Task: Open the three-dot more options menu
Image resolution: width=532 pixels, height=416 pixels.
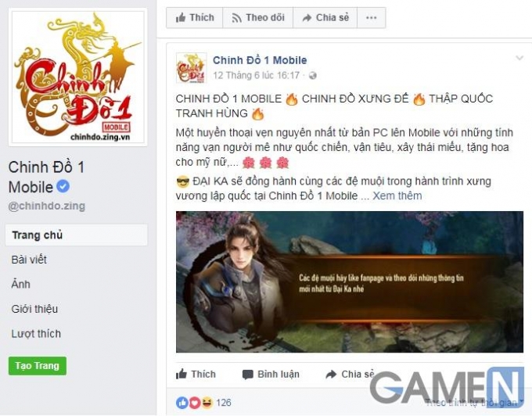Action: pyautogui.click(x=371, y=18)
